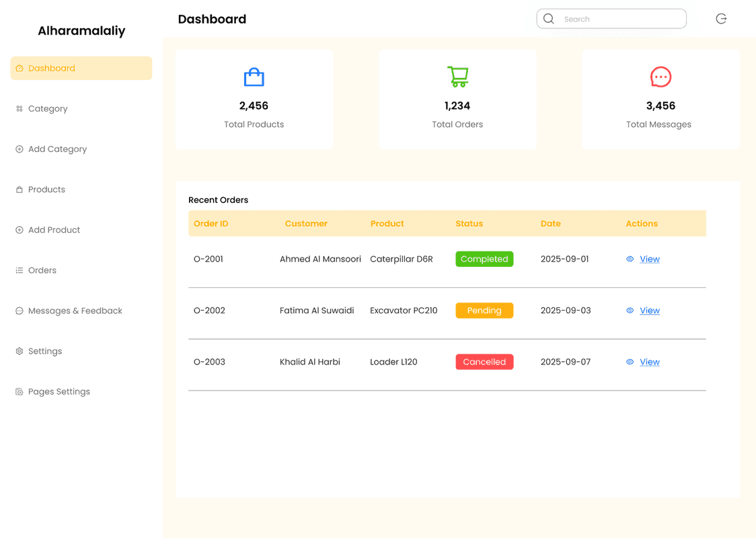Click the eye icon for order O-2001
Screen dimensions: 756x538
coord(630,259)
